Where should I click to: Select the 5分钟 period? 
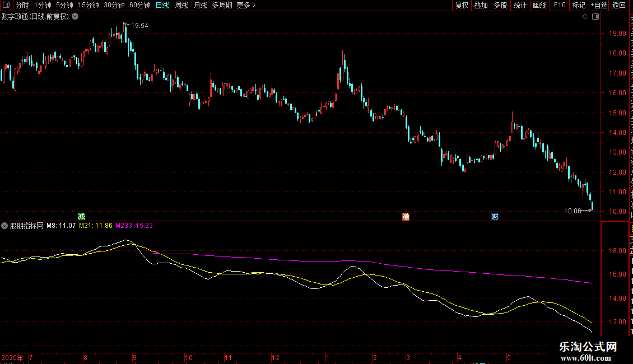[64, 5]
